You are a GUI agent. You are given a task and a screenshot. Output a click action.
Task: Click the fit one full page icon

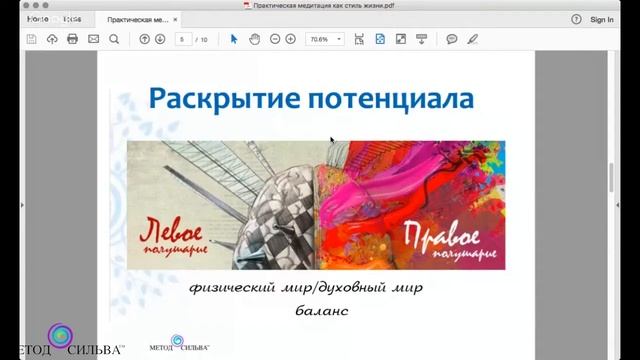[x=380, y=39]
